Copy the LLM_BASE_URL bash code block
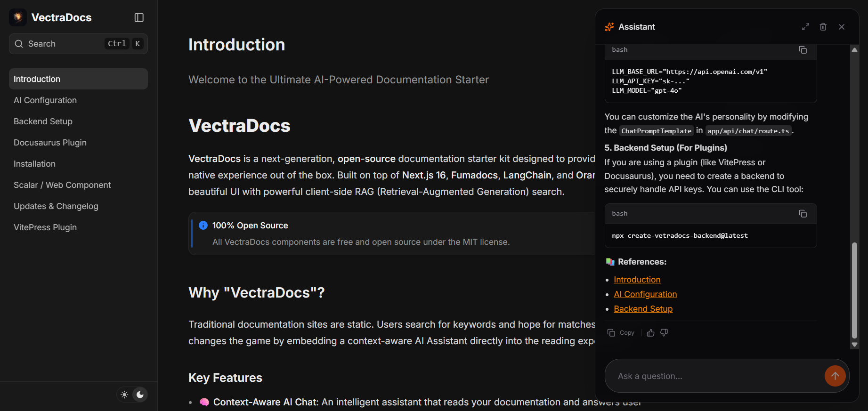This screenshot has width=868, height=411. [803, 50]
